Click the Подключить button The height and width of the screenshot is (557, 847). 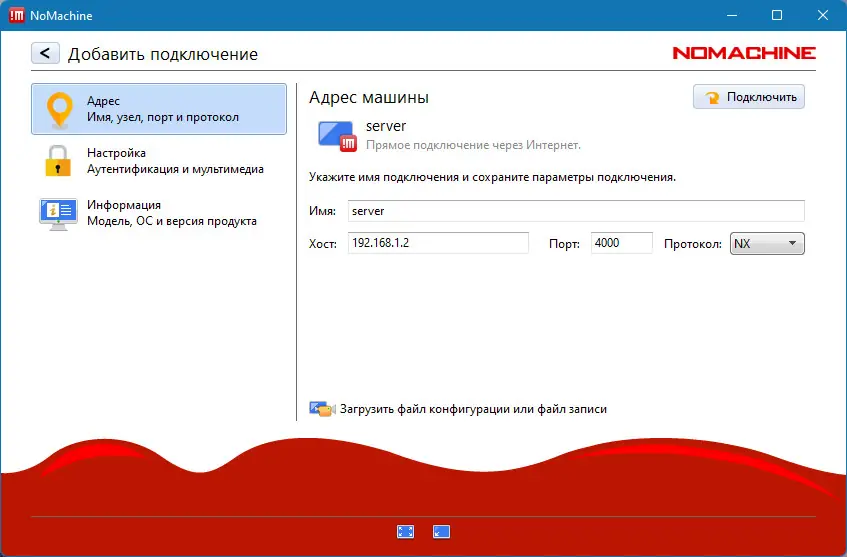tap(749, 97)
